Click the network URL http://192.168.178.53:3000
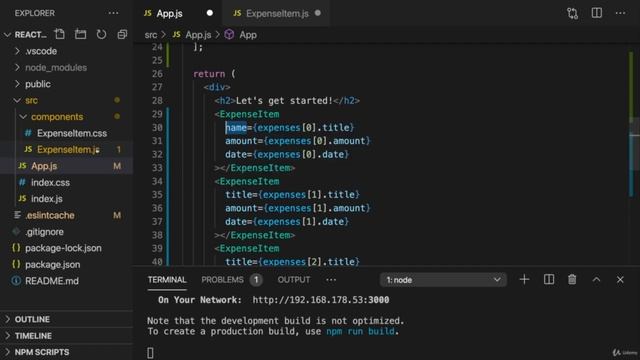640x360 pixels. point(320,300)
